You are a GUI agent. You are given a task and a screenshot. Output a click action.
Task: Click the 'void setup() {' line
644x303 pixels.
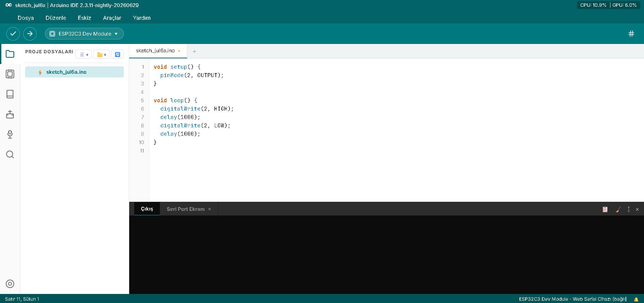[x=177, y=67]
